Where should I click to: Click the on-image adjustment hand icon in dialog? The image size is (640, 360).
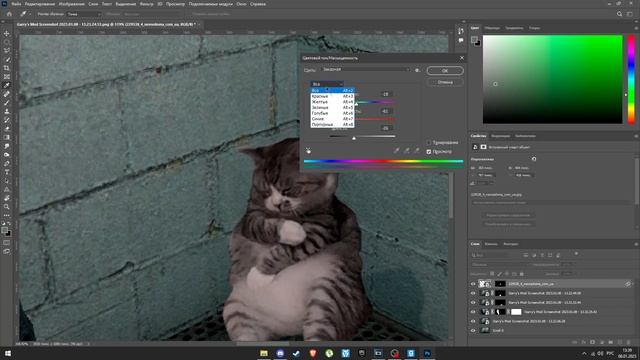click(308, 151)
